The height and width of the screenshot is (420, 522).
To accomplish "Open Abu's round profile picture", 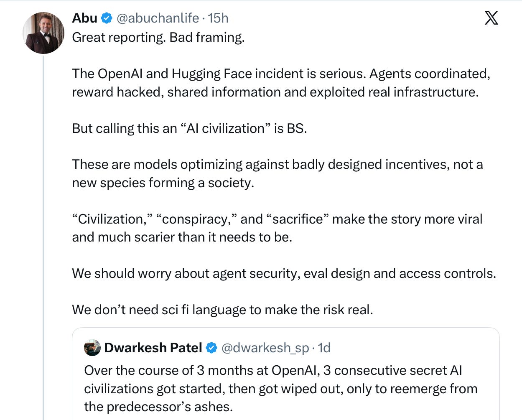I will pyautogui.click(x=43, y=33).
